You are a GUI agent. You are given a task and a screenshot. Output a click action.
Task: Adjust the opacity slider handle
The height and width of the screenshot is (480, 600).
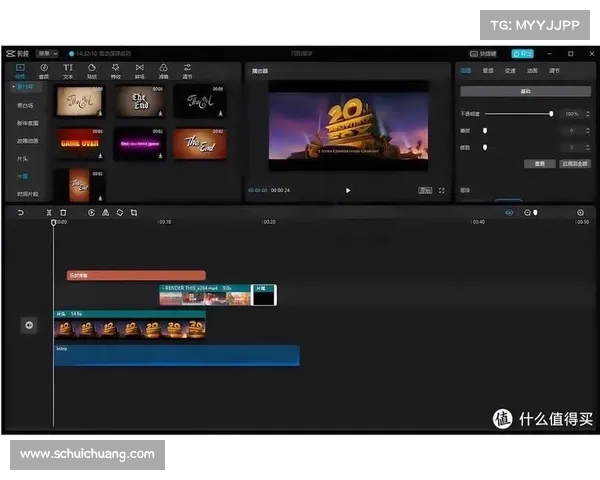coord(551,114)
